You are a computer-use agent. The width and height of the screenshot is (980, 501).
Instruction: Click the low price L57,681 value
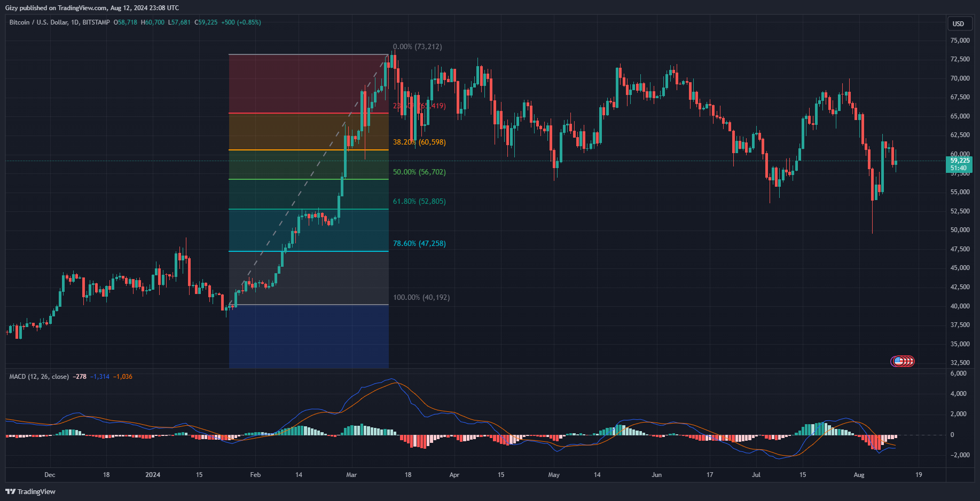[x=179, y=22]
